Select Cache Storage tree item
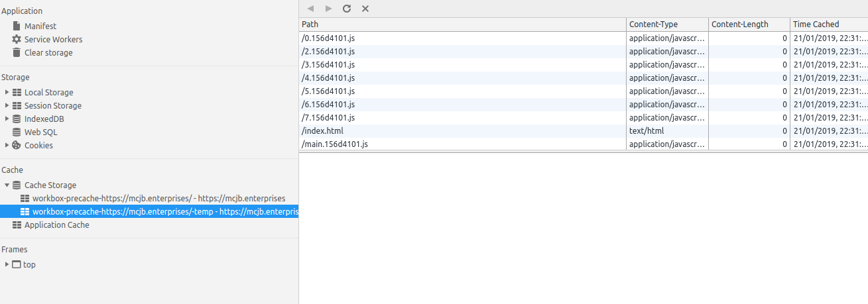The height and width of the screenshot is (304, 868). point(50,185)
